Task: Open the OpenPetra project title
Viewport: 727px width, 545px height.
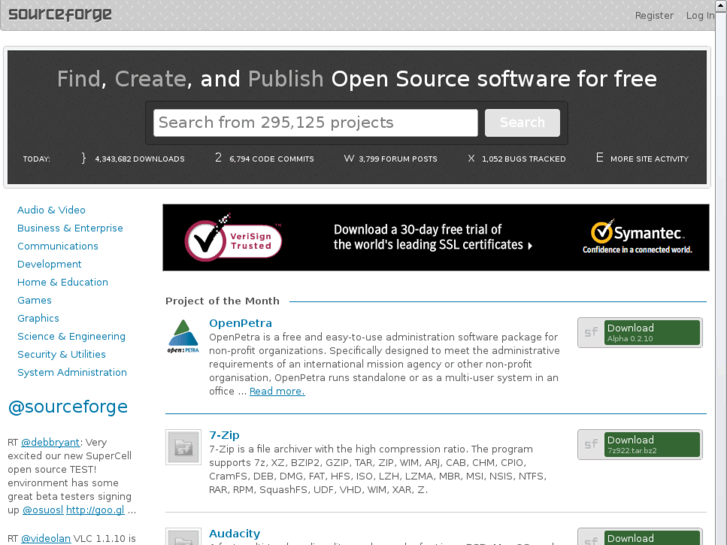Action: tap(240, 323)
